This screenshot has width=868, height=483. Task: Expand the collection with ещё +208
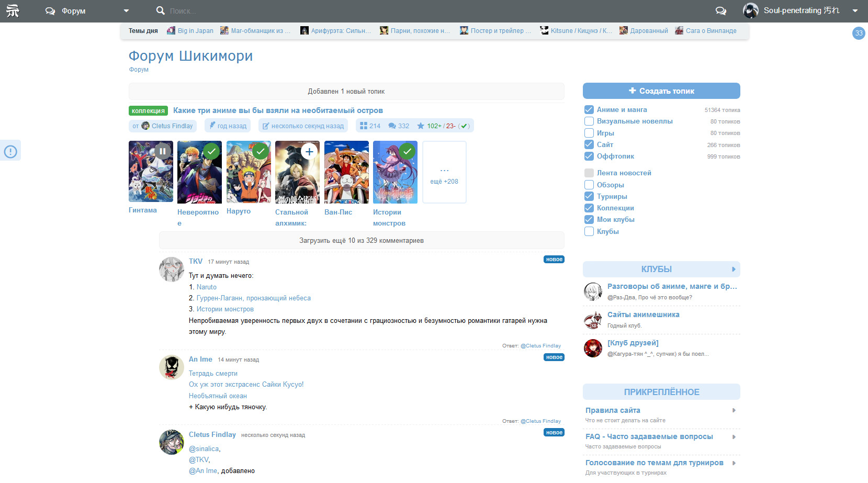point(444,172)
